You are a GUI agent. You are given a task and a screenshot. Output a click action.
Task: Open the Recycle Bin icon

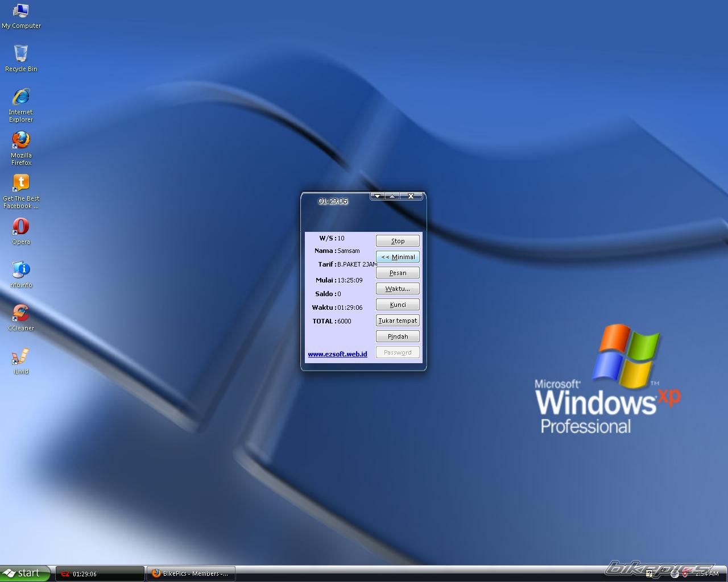pos(21,55)
